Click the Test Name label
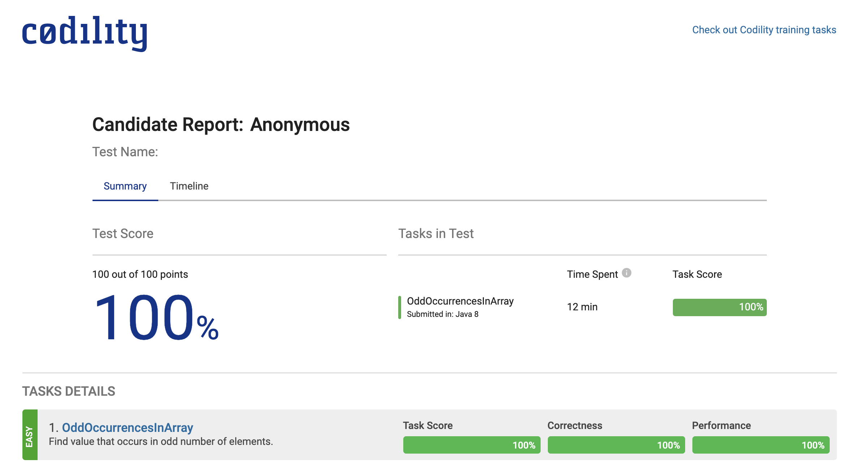This screenshot has width=868, height=463. pyautogui.click(x=125, y=152)
